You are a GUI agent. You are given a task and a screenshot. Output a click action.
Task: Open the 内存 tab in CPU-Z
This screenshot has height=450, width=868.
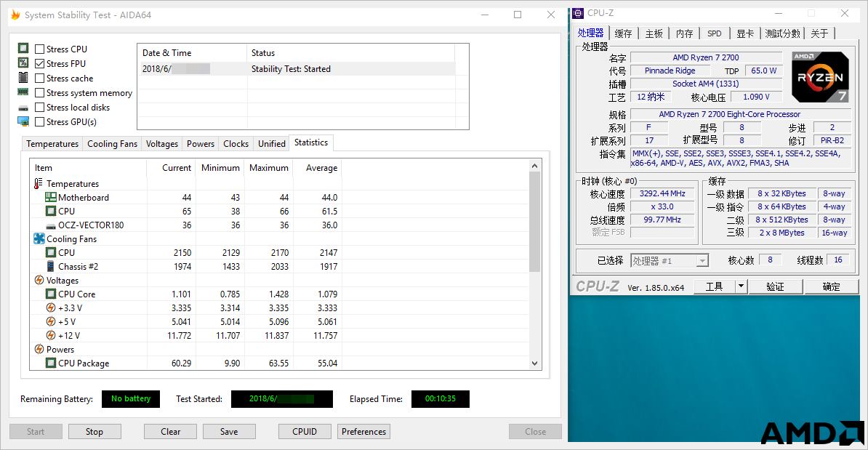pos(685,33)
